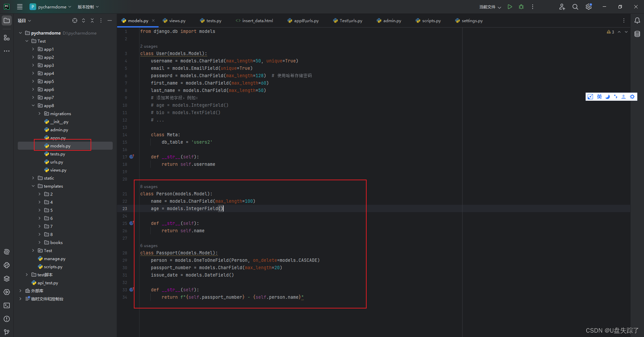This screenshot has width=644, height=337.
Task: Switch to the admin.py editor tab
Action: tap(389, 20)
